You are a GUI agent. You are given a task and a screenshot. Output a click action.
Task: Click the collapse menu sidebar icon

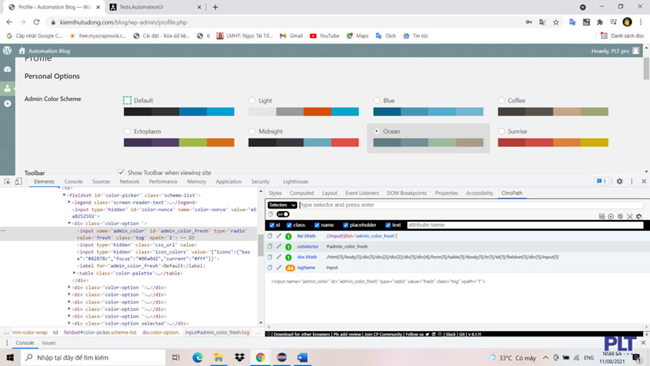point(7,103)
